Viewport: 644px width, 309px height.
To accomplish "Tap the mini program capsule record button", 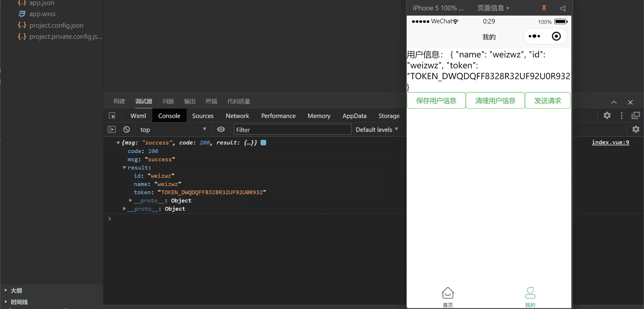I will [556, 36].
